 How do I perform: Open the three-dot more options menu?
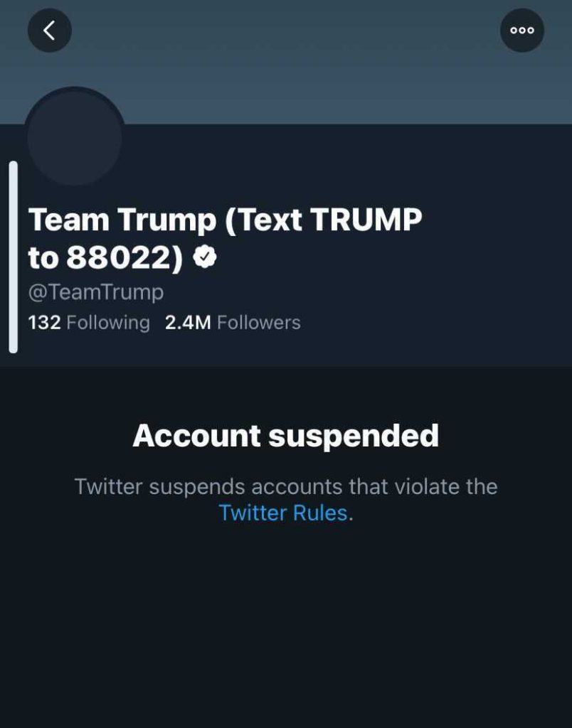point(521,31)
